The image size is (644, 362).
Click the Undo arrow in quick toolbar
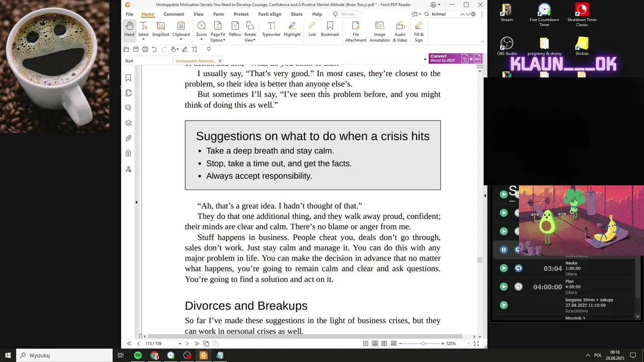pyautogui.click(x=154, y=49)
